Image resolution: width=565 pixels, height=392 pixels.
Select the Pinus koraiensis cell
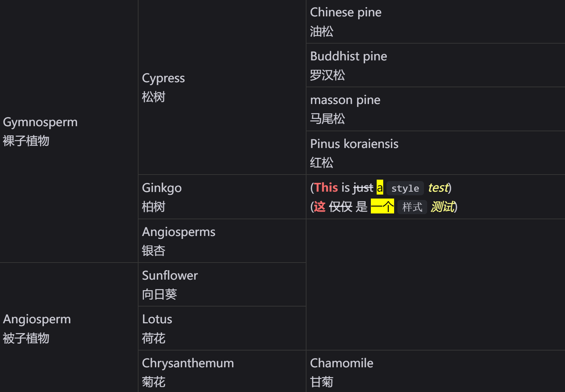[x=354, y=153]
